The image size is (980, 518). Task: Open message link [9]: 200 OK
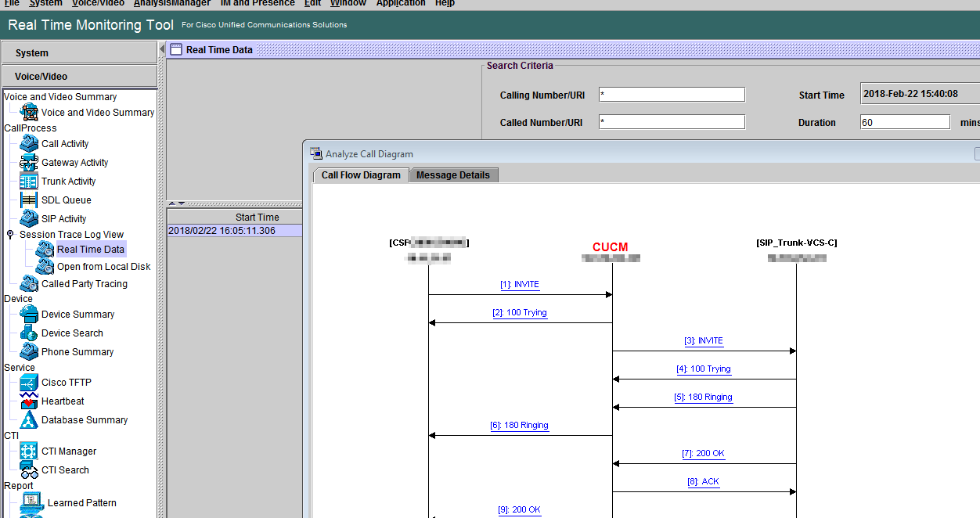520,510
